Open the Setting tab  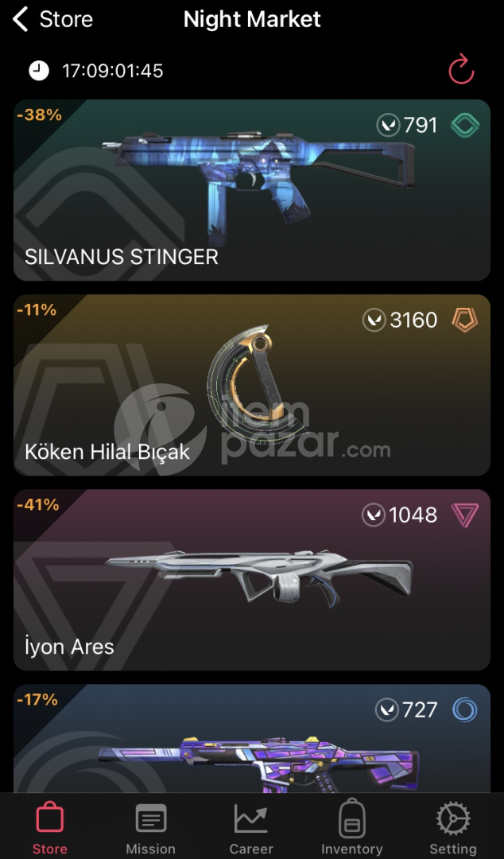coord(452,826)
